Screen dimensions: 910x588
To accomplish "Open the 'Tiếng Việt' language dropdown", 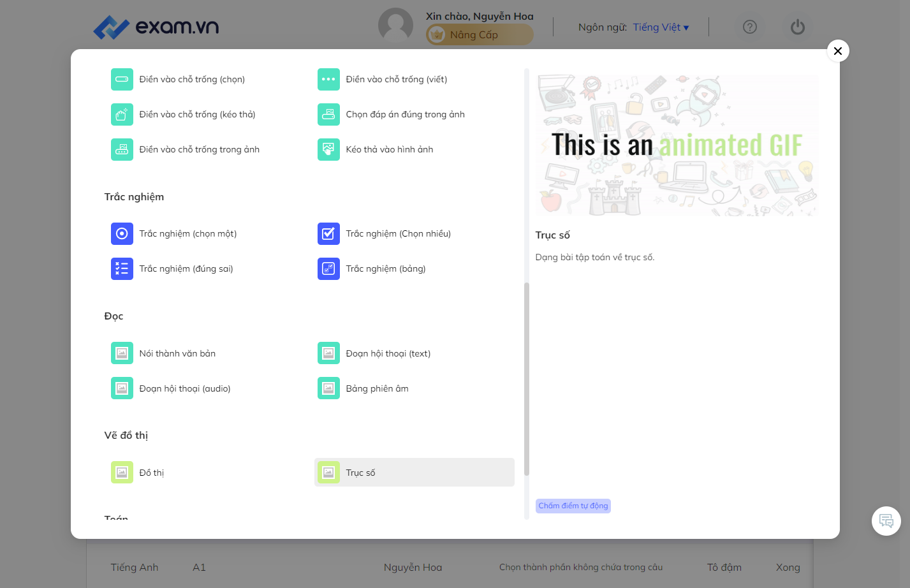I will coord(661,27).
